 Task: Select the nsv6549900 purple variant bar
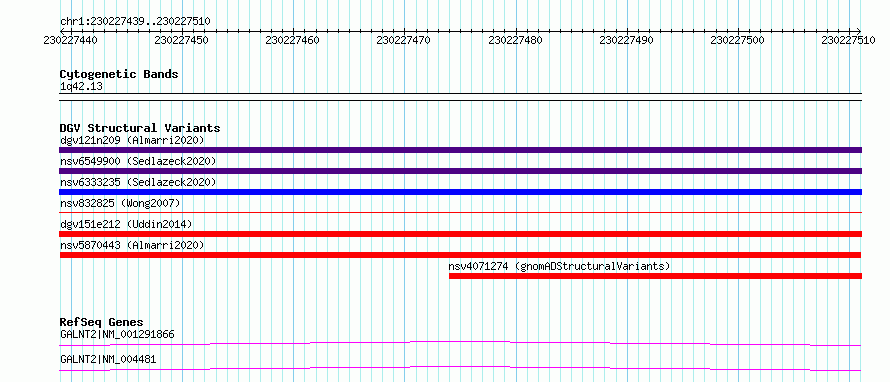(460, 171)
